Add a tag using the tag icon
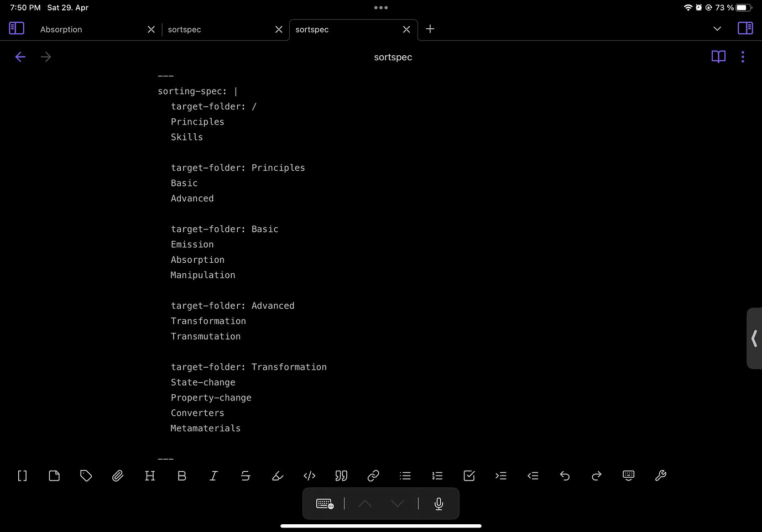This screenshot has height=532, width=762. 86,476
